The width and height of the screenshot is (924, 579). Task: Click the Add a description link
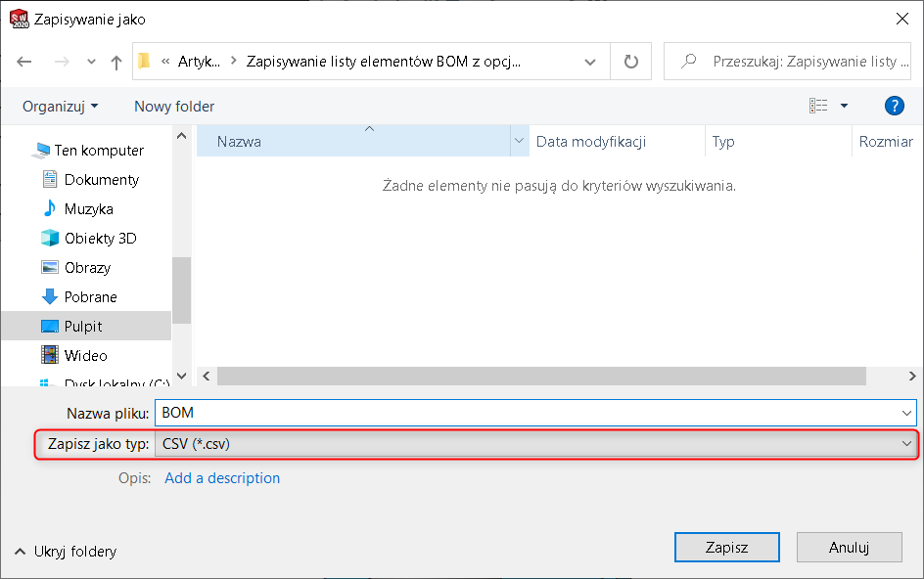click(x=222, y=478)
